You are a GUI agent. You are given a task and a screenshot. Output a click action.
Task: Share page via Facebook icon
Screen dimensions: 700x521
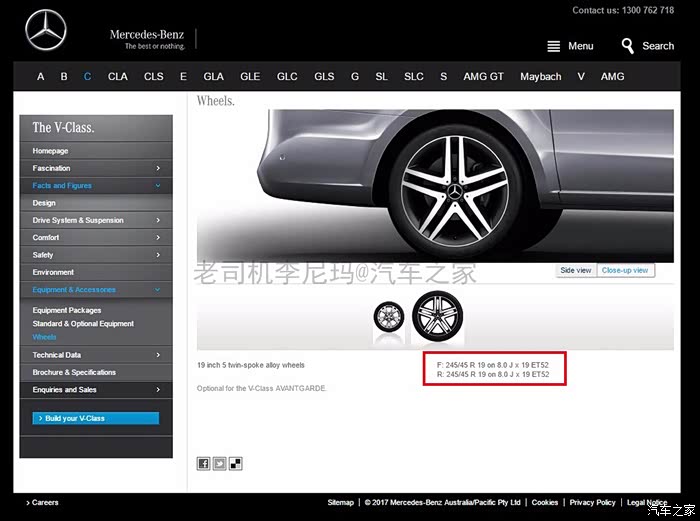(x=203, y=463)
